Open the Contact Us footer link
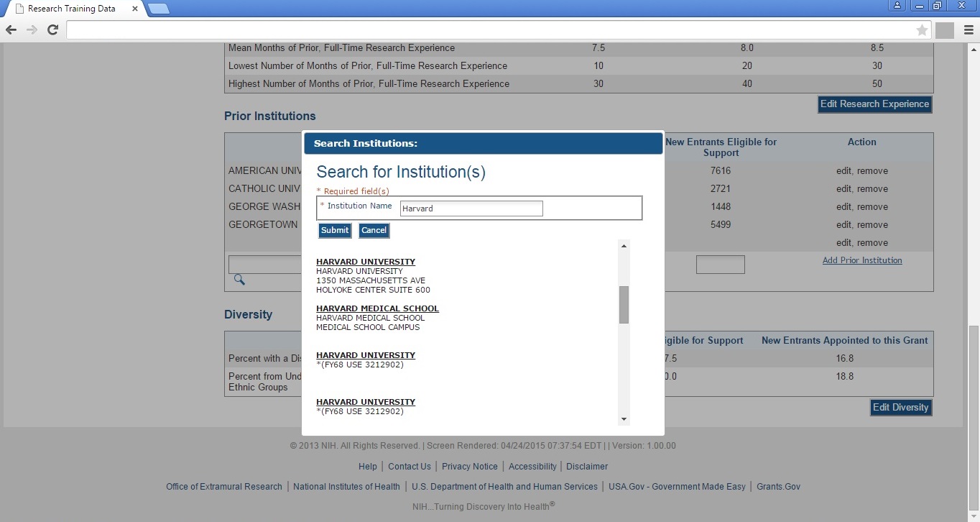Image resolution: width=980 pixels, height=522 pixels. click(x=410, y=467)
